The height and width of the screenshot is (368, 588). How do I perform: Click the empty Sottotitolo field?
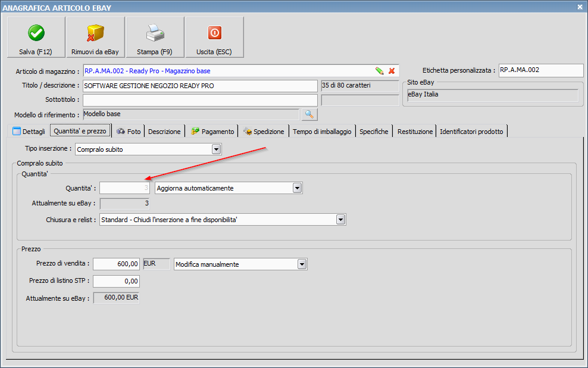pos(200,100)
